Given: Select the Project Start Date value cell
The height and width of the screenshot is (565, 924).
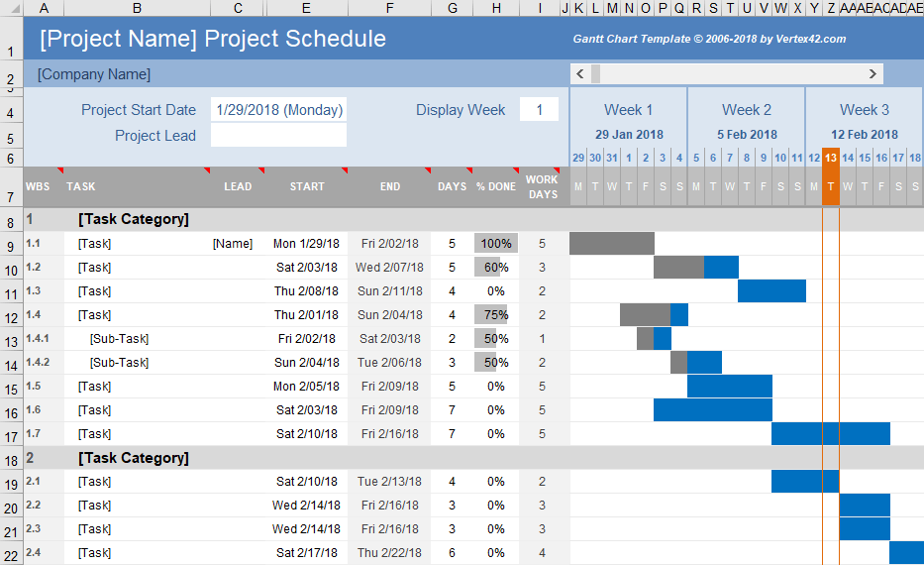Looking at the screenshot, I should pyautogui.click(x=278, y=110).
